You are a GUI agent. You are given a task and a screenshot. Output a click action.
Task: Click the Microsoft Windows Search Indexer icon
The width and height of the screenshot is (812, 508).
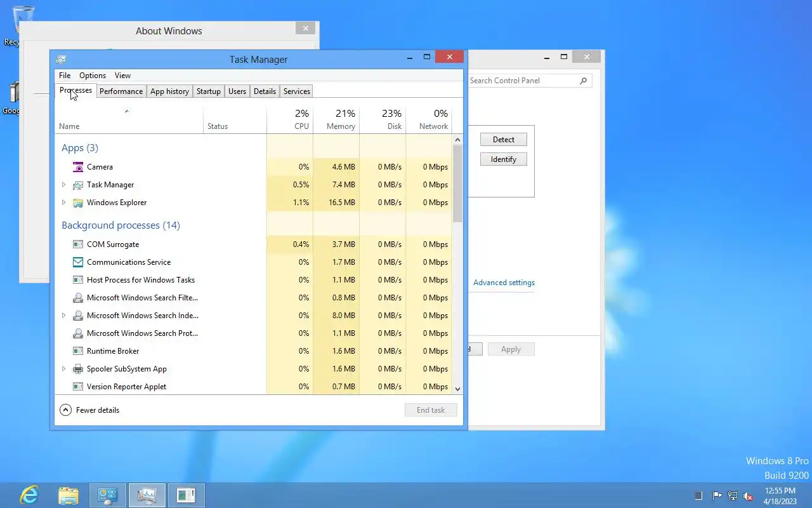coord(77,316)
